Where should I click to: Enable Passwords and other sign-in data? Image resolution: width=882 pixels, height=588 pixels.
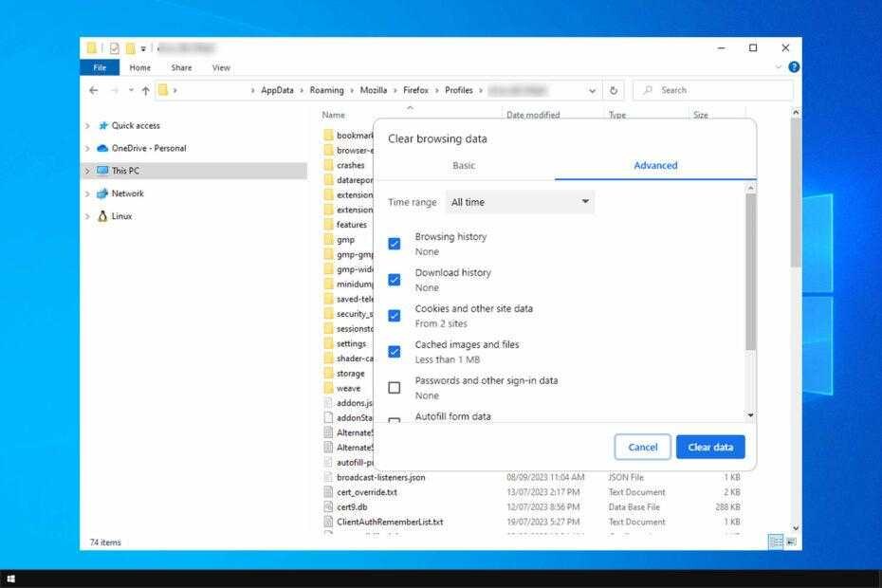395,387
